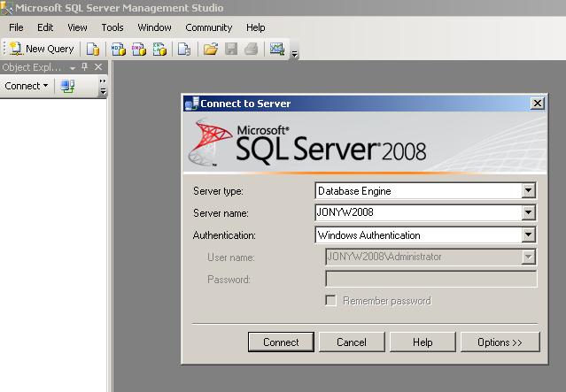This screenshot has height=392, width=566.
Task: Open Analysis Services XMLA Query icon
Action: pos(159,49)
